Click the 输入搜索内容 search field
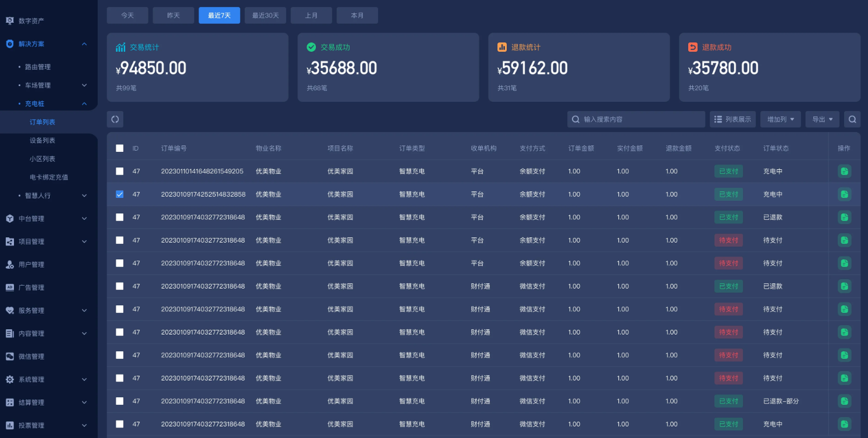 (x=640, y=119)
